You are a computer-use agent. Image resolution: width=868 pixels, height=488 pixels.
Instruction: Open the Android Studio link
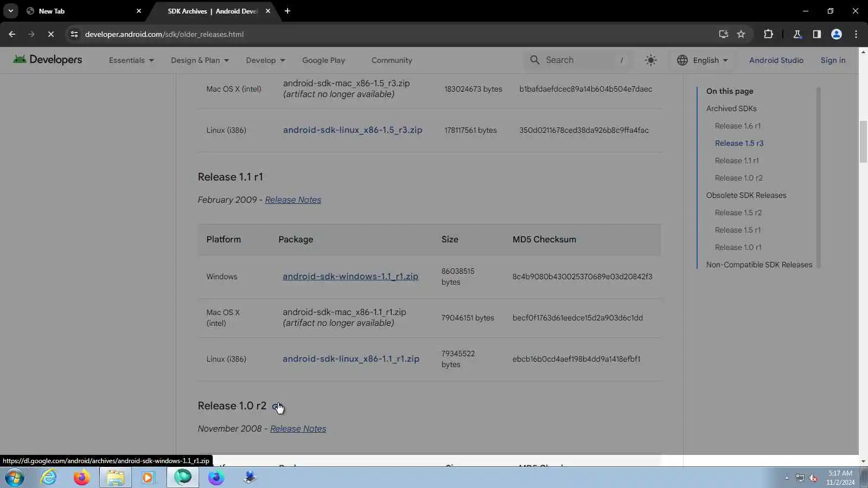click(776, 60)
